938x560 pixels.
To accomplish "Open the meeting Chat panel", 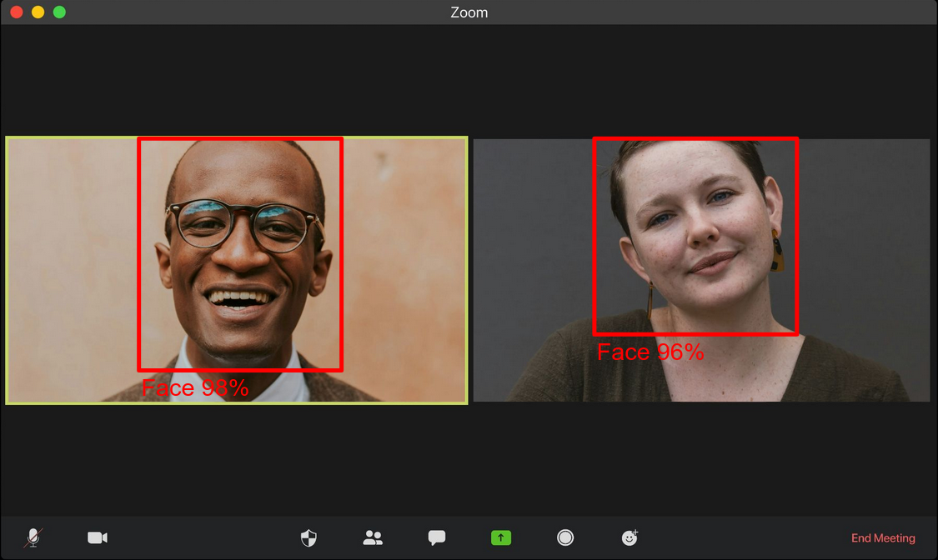I will point(436,537).
